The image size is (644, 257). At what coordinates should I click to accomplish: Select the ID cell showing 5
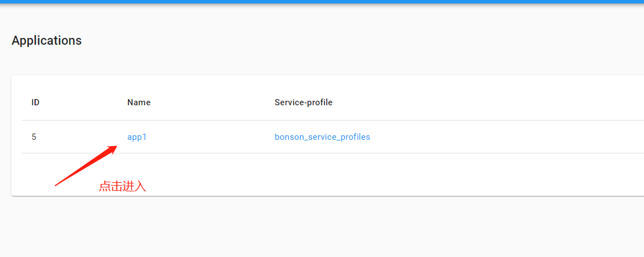tap(34, 137)
